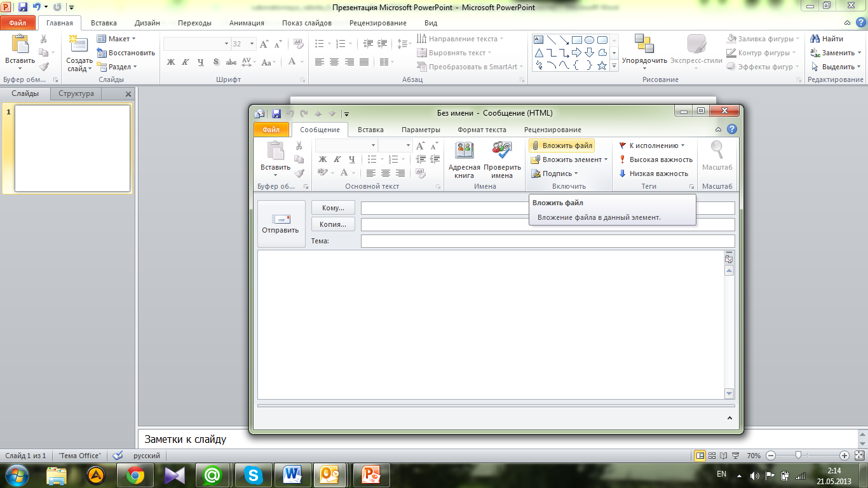Image resolution: width=868 pixels, height=488 pixels.
Task: Open PowerPoint font size 32 dropdown
Action: 252,44
